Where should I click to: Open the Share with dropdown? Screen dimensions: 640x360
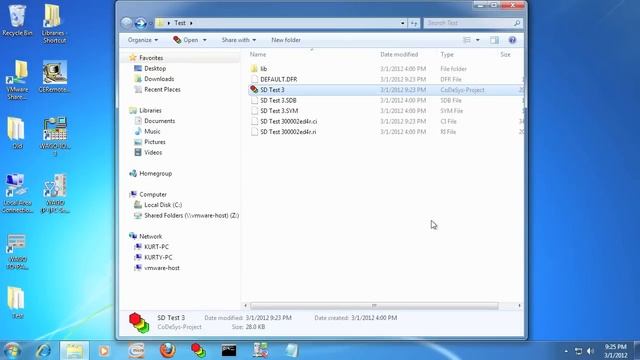click(239, 40)
